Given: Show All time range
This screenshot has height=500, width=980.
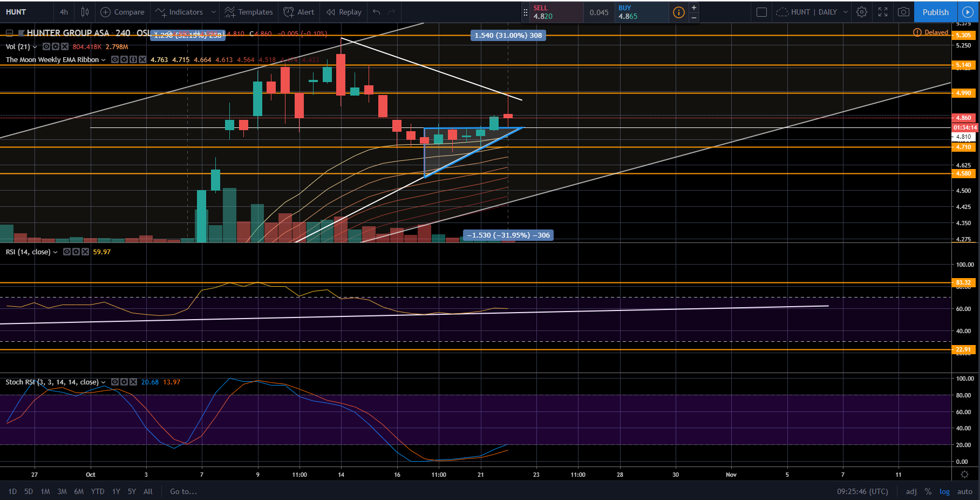Looking at the screenshot, I should point(148,491).
